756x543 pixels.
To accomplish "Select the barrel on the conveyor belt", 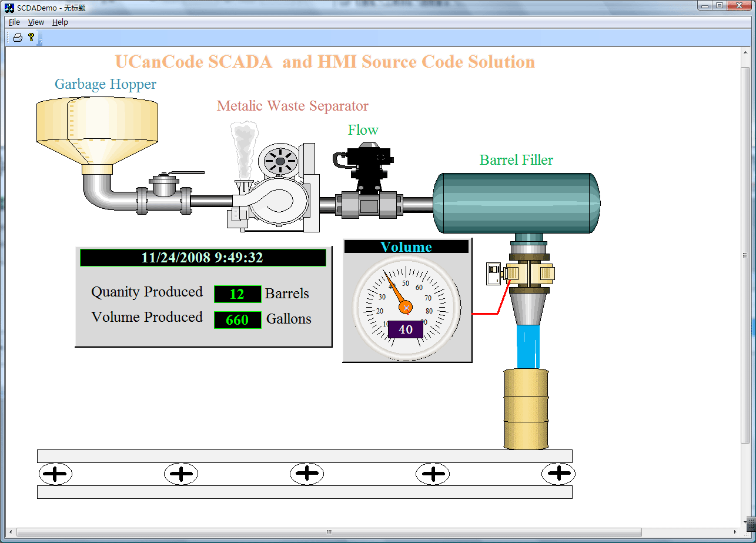I will point(526,409).
